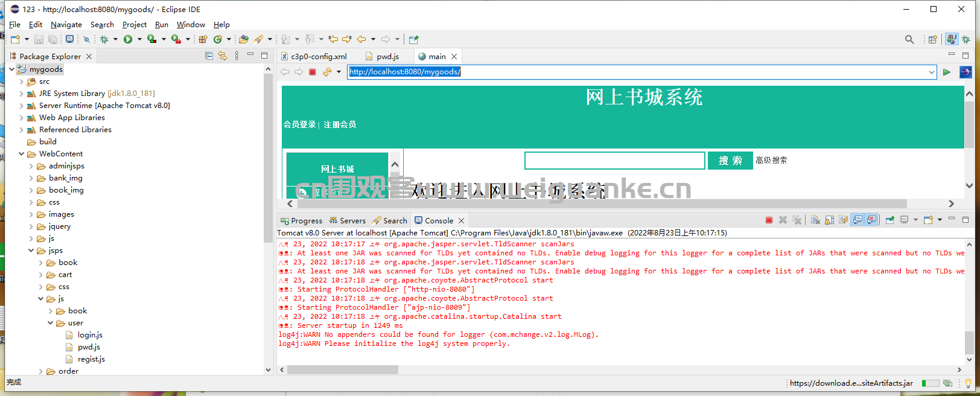Click the Save All toolbar icon
This screenshot has height=396, width=980.
point(53,39)
